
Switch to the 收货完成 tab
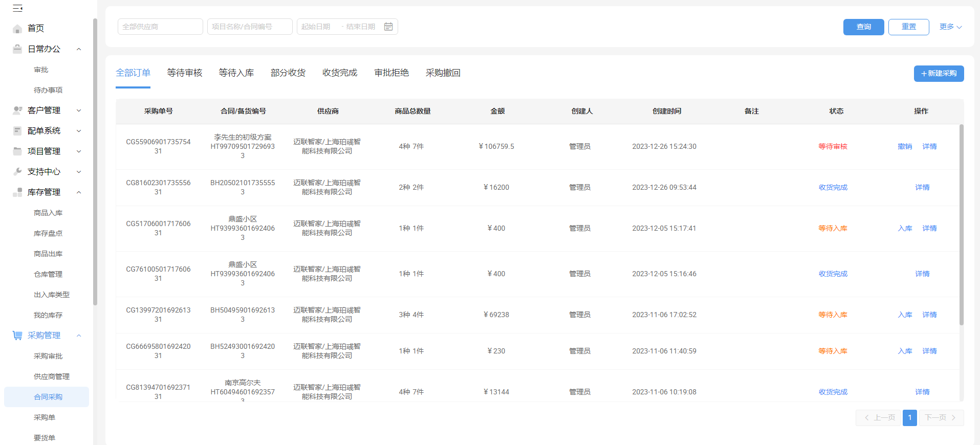point(340,73)
